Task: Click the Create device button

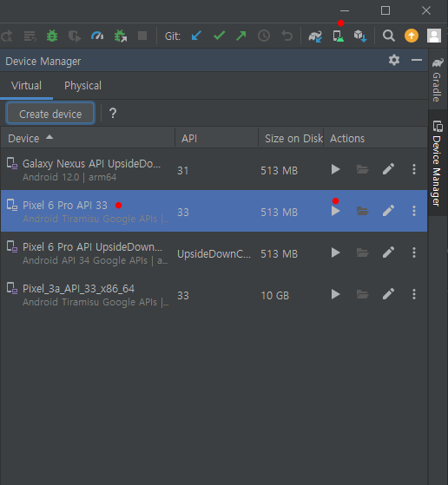Action: (x=50, y=114)
